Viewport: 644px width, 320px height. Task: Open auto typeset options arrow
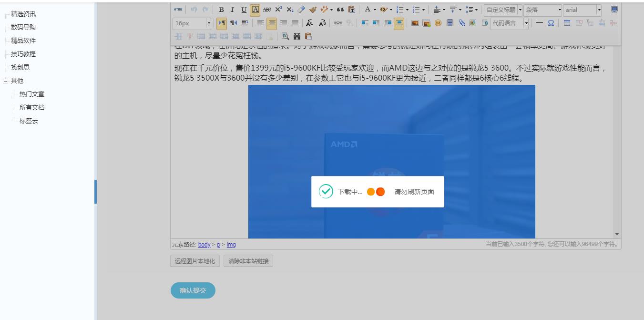pyautogui.click(x=331, y=10)
